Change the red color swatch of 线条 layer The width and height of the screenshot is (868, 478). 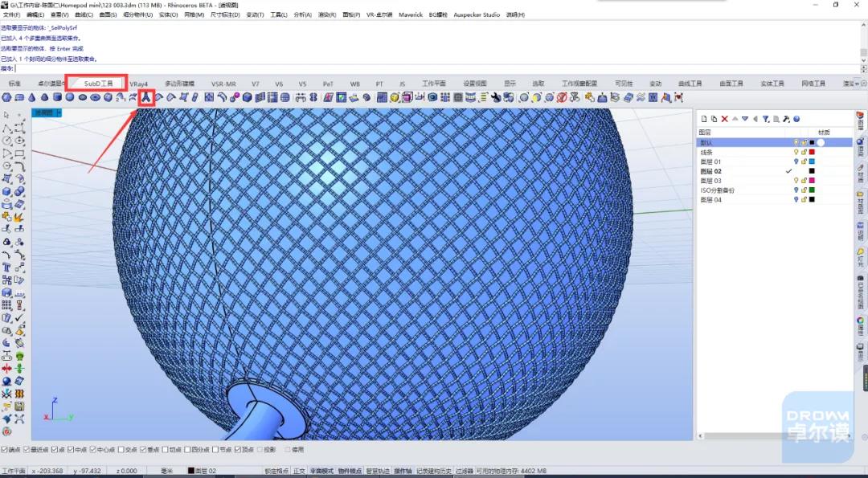coord(812,152)
